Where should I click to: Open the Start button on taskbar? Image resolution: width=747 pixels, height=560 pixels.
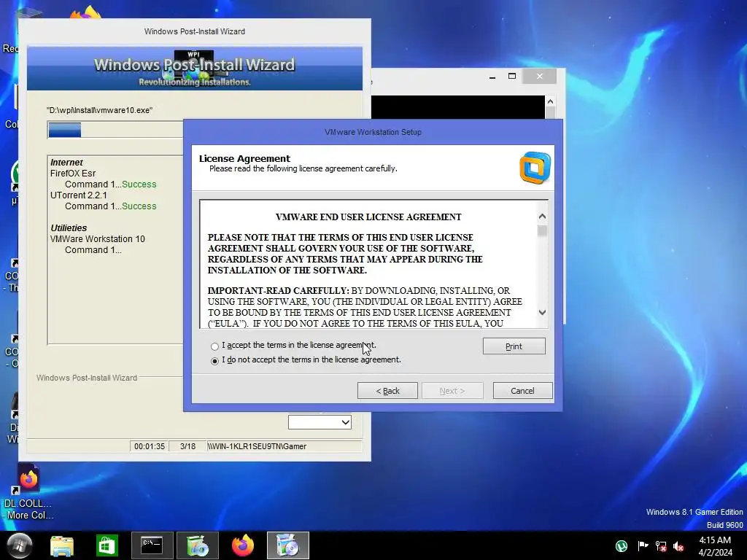[19, 545]
